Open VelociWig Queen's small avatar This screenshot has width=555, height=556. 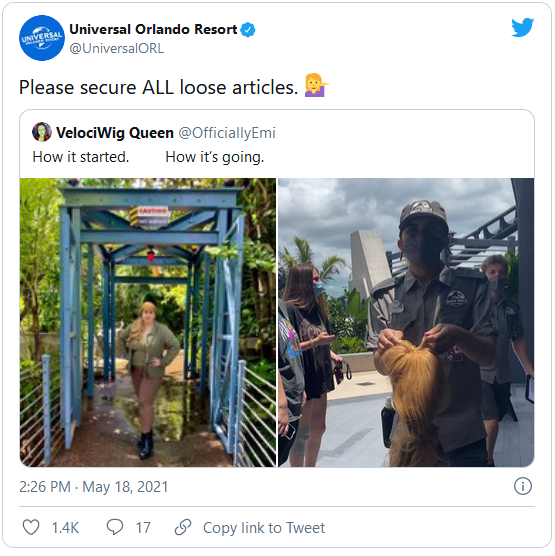[x=42, y=132]
